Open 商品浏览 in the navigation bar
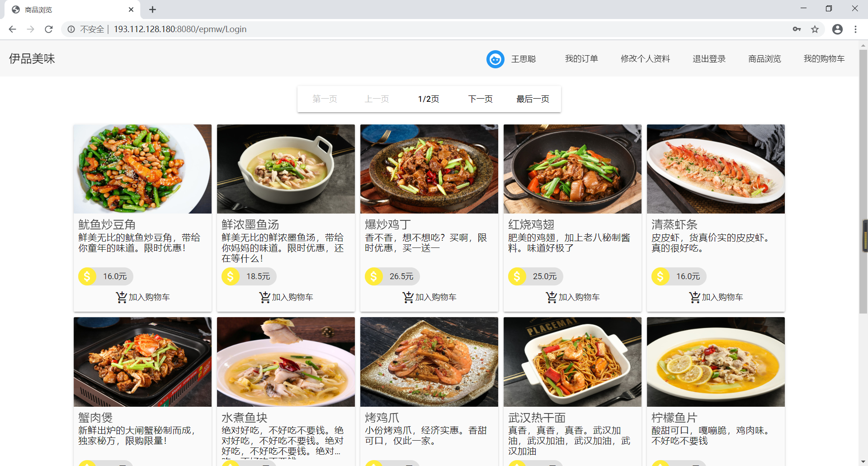The width and height of the screenshot is (868, 466). 764,59
